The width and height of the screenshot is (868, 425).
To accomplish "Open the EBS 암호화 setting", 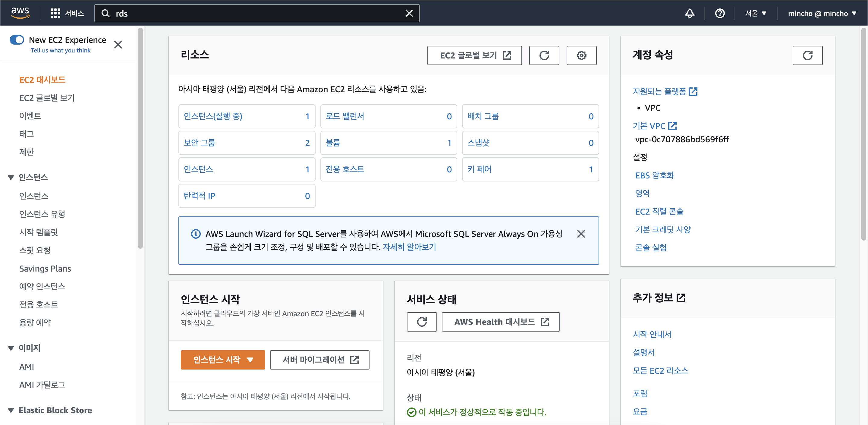I will pos(654,175).
